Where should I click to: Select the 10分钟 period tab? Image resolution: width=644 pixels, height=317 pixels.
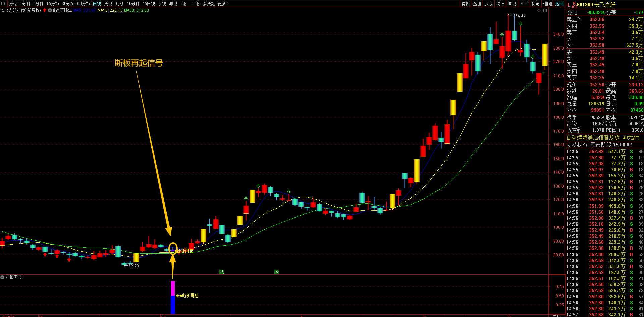coord(133,4)
